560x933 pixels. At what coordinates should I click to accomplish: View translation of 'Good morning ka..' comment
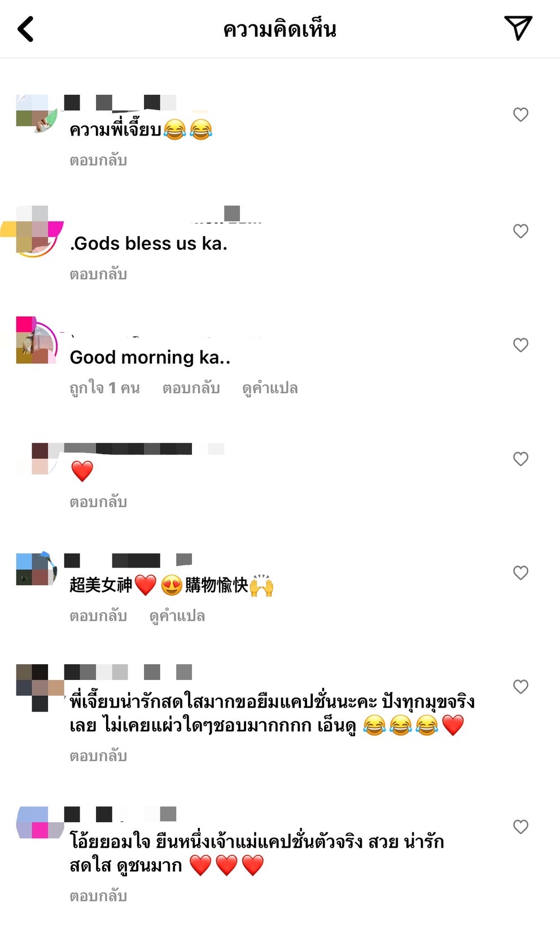pyautogui.click(x=270, y=388)
